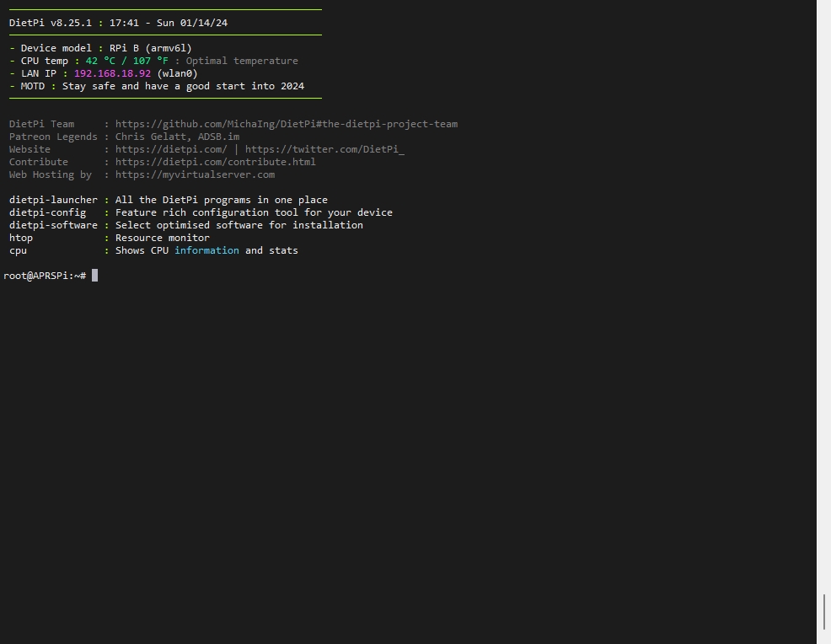Click the dietpi-software command text

53,225
